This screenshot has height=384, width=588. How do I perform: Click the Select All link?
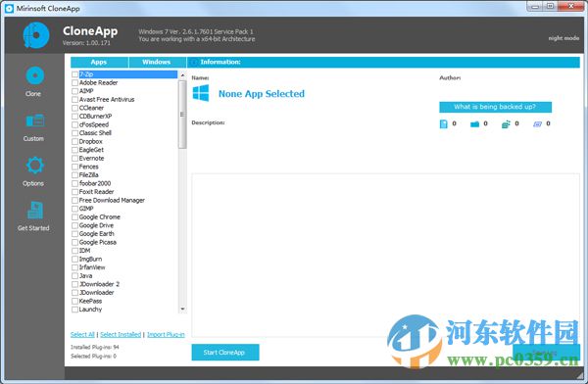[x=82, y=334]
